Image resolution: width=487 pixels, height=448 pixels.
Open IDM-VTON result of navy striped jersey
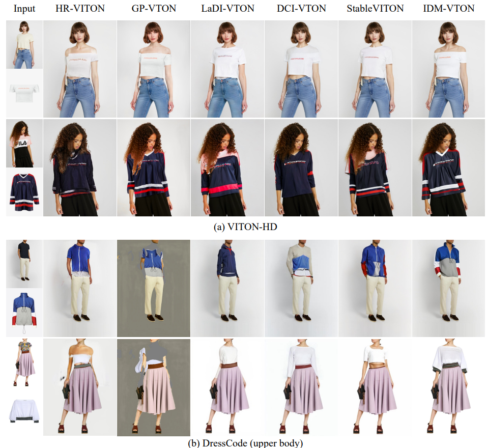pos(448,168)
